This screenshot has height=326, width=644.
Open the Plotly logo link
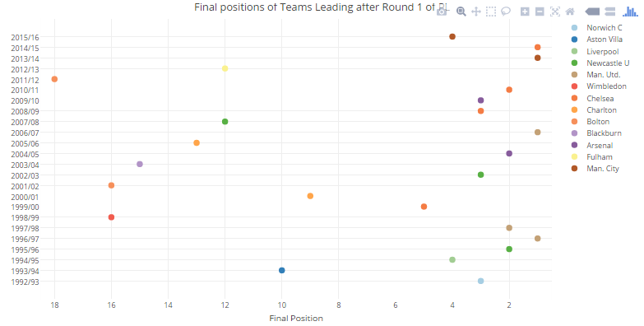pos(630,12)
